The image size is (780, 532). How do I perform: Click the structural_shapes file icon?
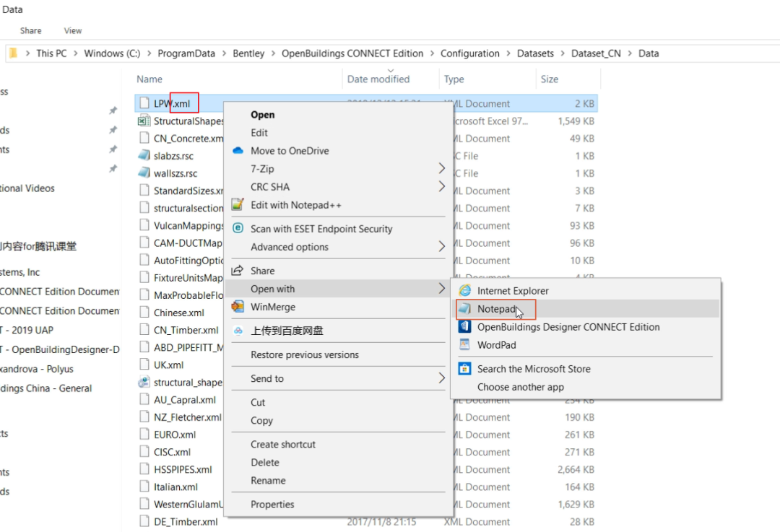tap(144, 382)
